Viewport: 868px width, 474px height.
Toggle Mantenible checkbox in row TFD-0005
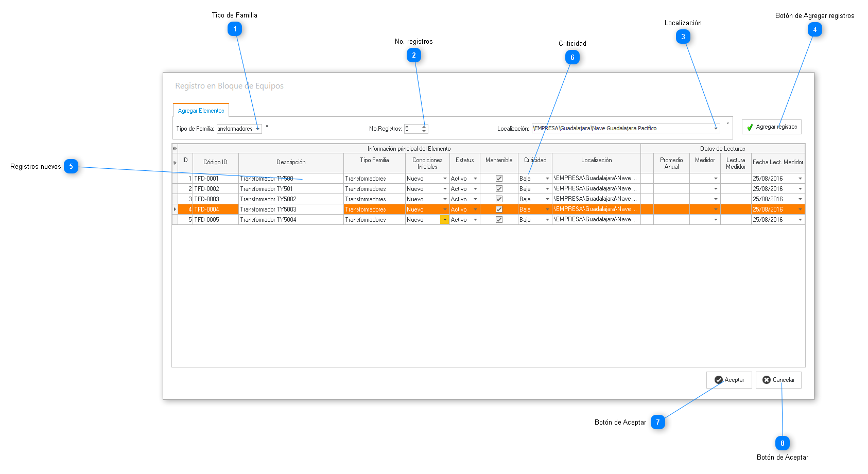point(499,220)
